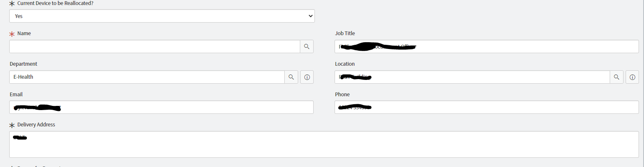Click the Department label text
Image resolution: width=644 pixels, height=167 pixels.
coord(23,64)
